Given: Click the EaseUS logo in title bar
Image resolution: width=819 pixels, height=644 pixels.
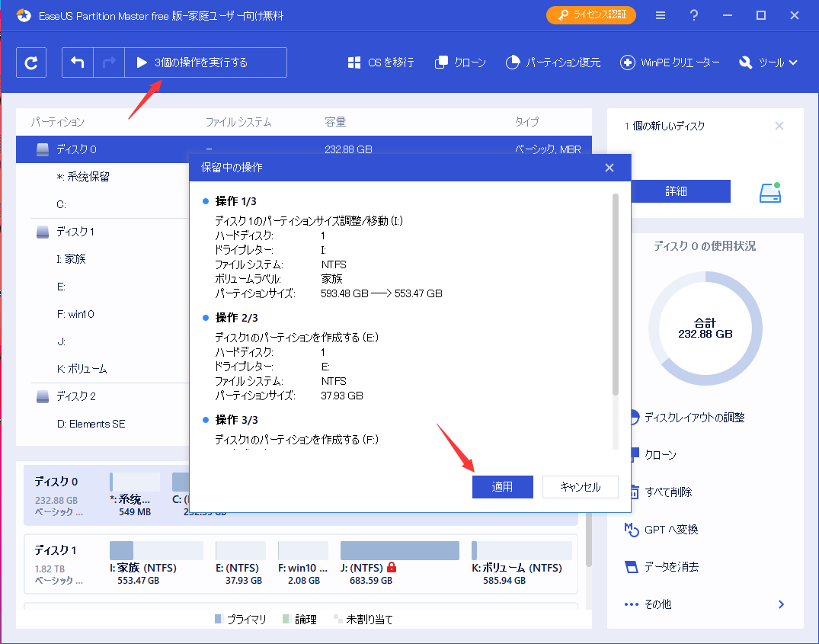Looking at the screenshot, I should point(24,16).
